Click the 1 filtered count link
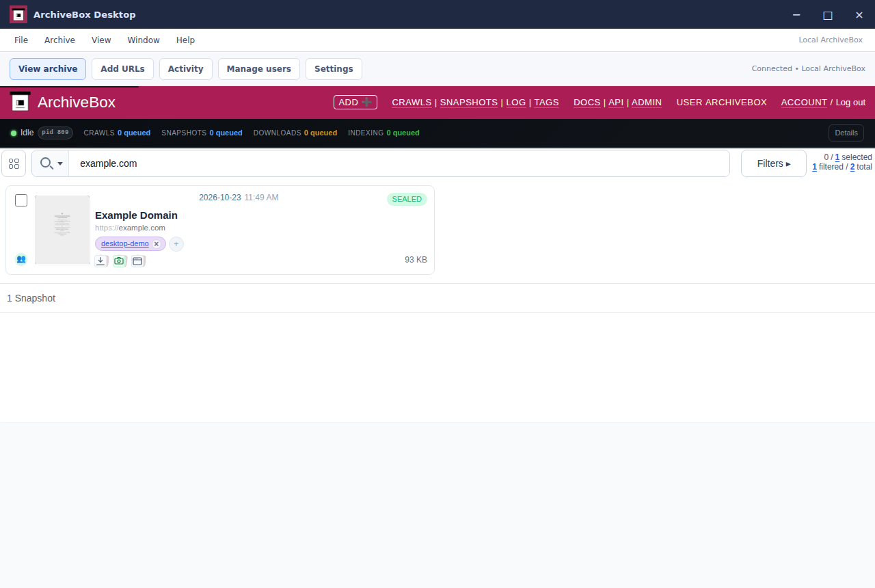Viewport: 875px width, 588px height. pos(815,167)
